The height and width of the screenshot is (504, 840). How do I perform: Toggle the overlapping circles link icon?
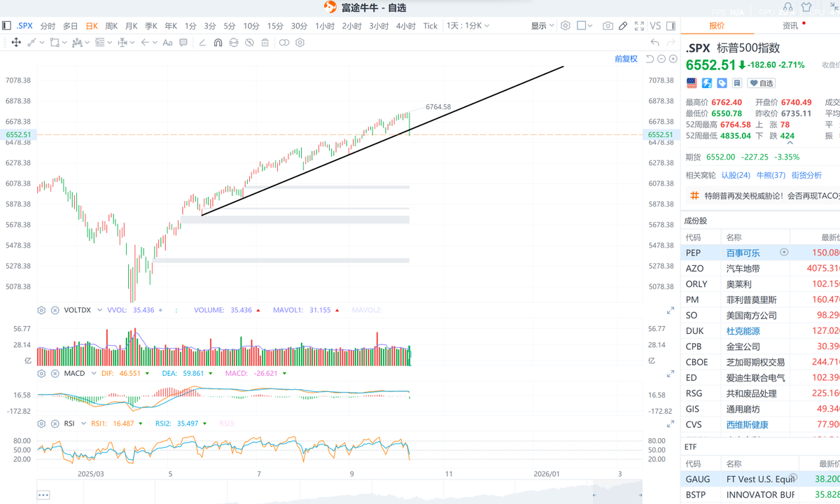284,43
